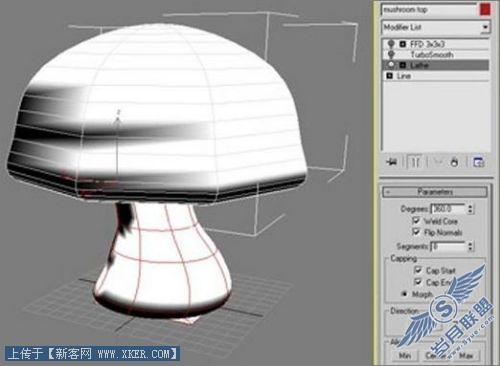Click the Max align button
The height and width of the screenshot is (366, 500).
pos(466,356)
